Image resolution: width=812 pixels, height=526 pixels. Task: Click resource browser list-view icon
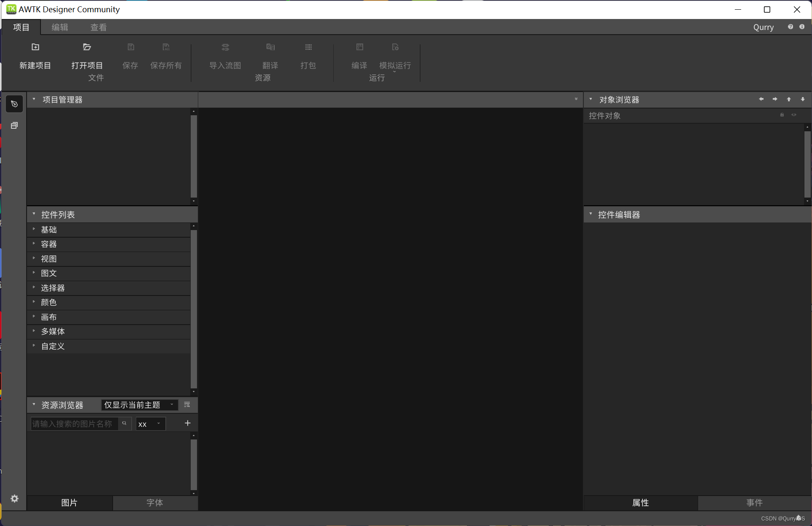(x=187, y=405)
